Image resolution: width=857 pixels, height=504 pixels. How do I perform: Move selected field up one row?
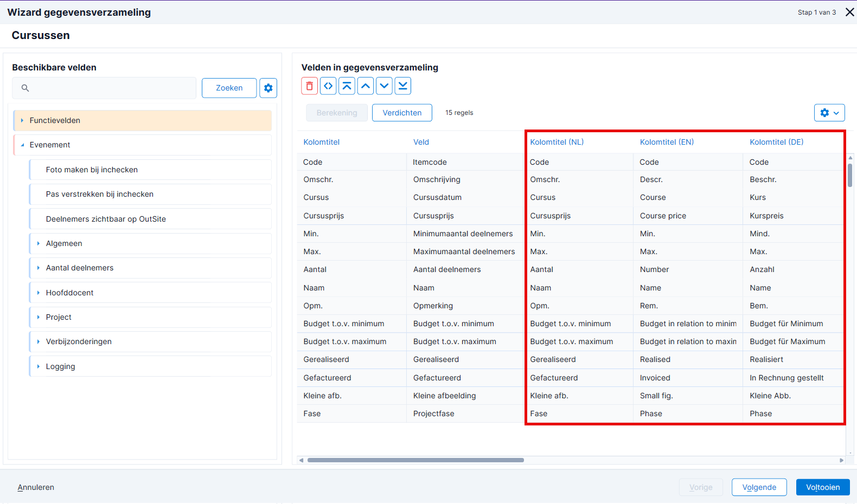(366, 86)
